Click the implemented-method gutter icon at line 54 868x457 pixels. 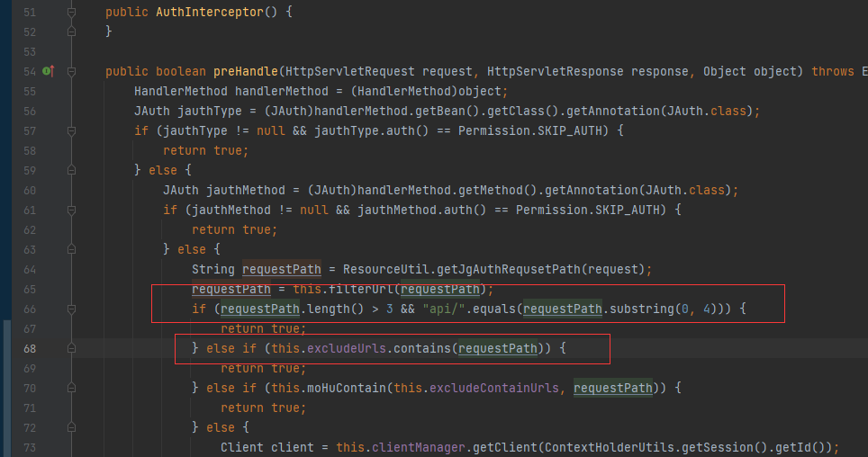(47, 71)
